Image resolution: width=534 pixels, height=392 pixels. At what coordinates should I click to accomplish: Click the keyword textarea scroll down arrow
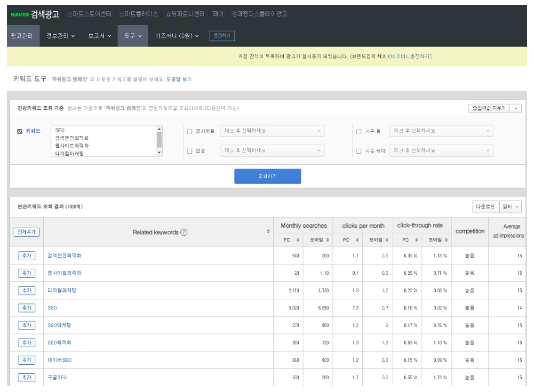point(159,153)
